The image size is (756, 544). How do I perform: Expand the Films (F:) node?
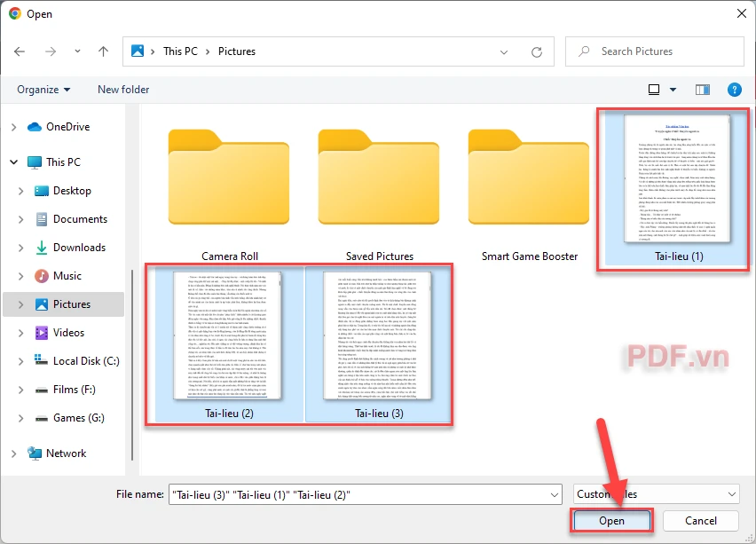(20, 390)
